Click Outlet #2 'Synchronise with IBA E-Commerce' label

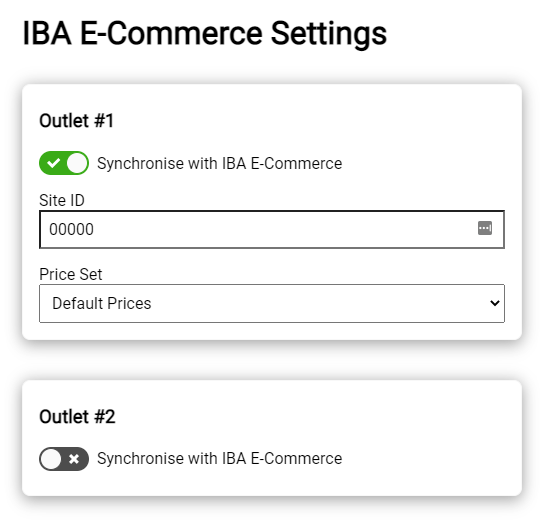point(220,459)
